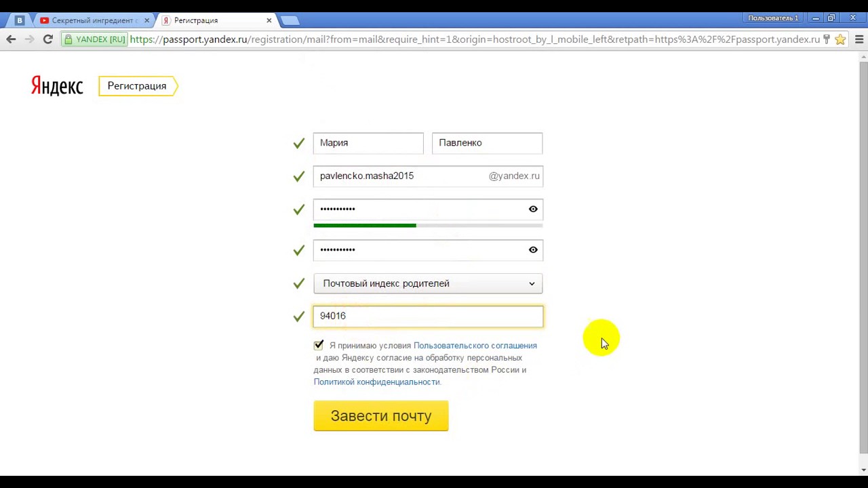This screenshot has width=868, height=488.
Task: Bookmark page with the star icon
Action: [x=840, y=39]
